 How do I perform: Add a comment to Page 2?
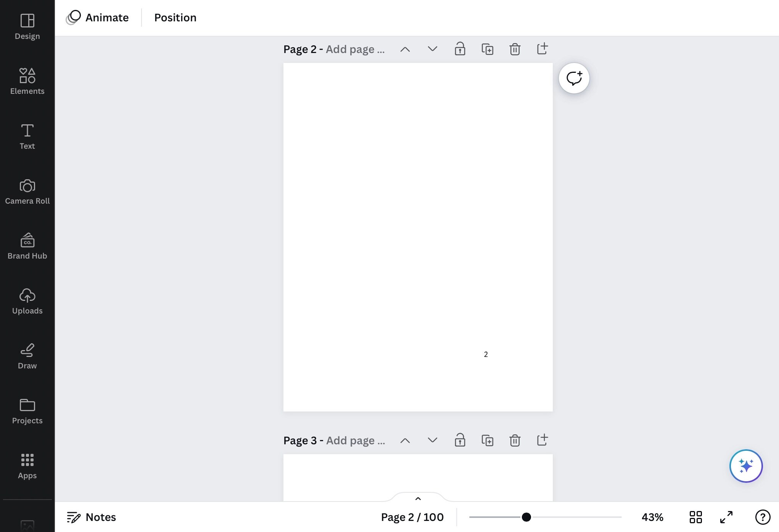click(574, 78)
